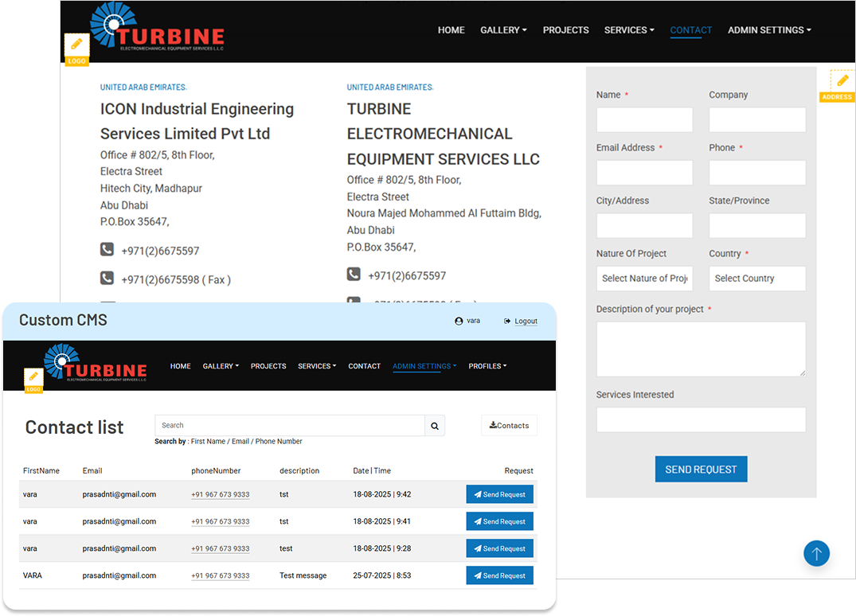Open the Select Country dropdown

point(757,279)
